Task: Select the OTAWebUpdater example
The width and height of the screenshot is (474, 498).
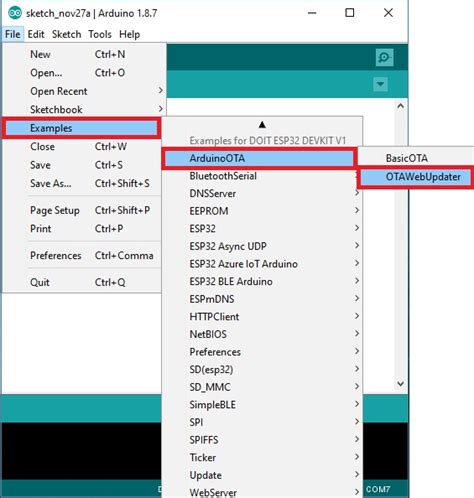Action: (416, 177)
